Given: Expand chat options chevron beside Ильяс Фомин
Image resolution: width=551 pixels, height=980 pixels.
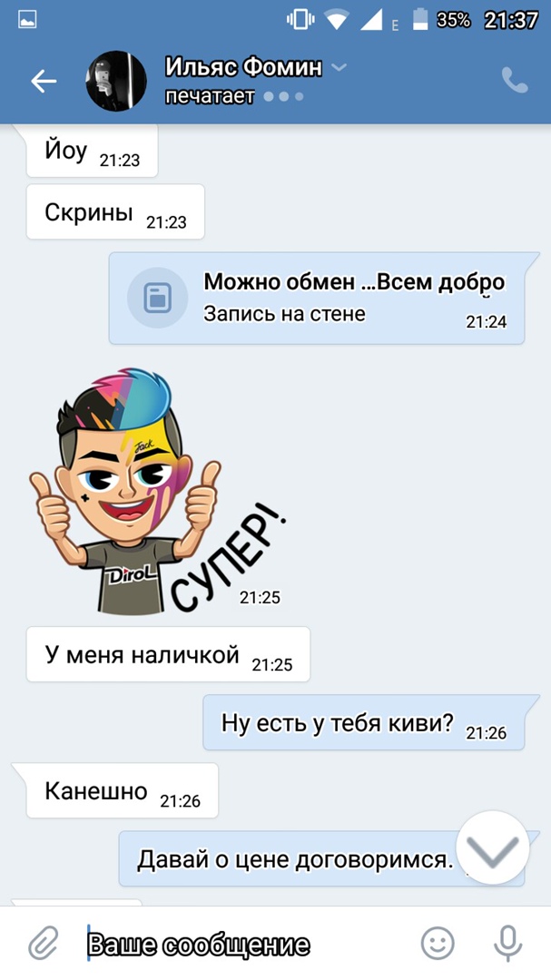Looking at the screenshot, I should pyautogui.click(x=339, y=67).
